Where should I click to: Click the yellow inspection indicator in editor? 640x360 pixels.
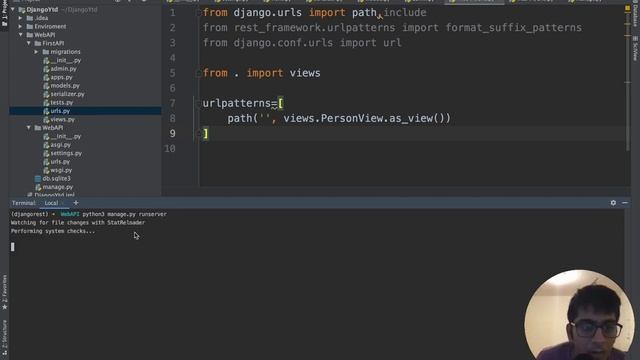pyautogui.click(x=627, y=9)
